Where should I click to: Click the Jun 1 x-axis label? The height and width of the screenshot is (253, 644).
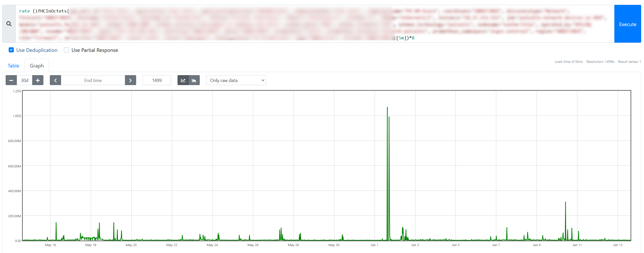click(374, 245)
